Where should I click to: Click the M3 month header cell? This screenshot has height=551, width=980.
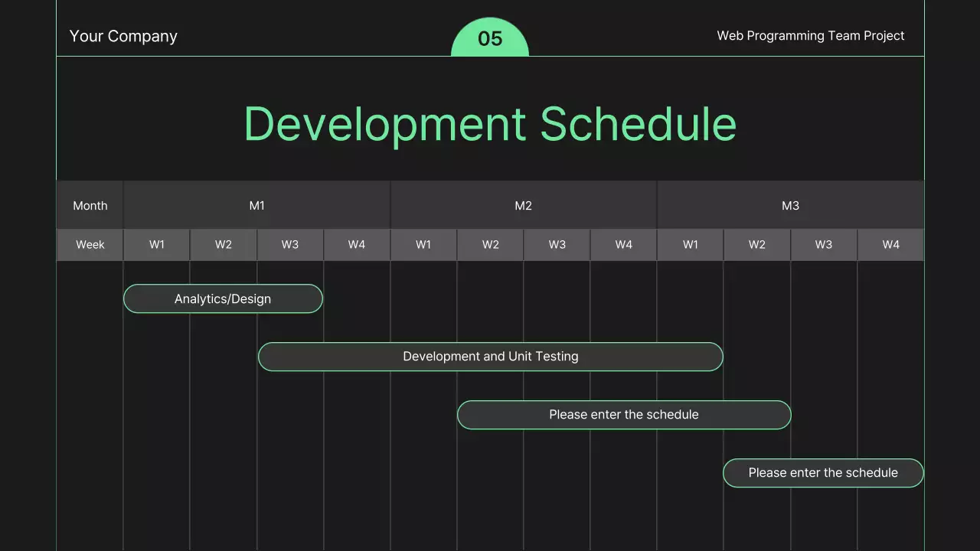click(790, 205)
